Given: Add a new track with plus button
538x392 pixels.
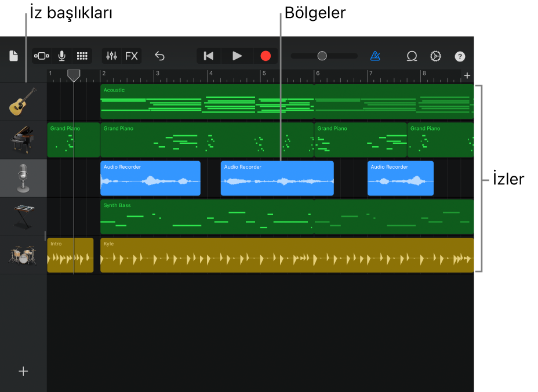Looking at the screenshot, I should 23,371.
